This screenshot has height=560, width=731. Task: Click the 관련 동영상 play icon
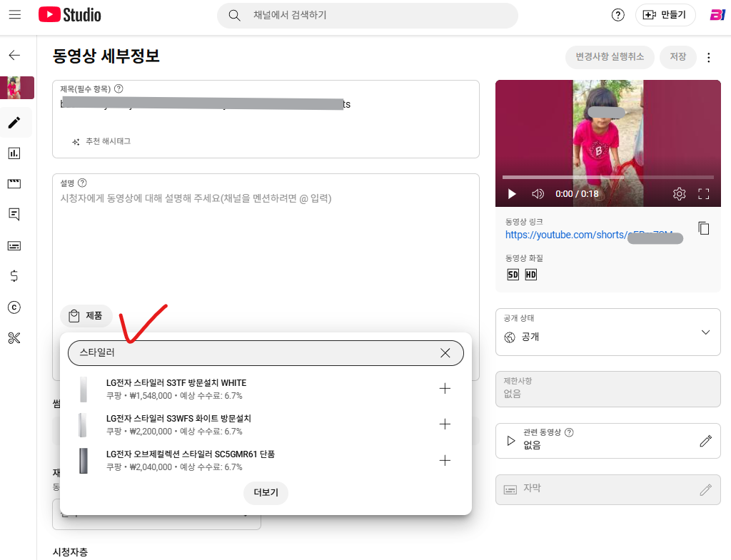pyautogui.click(x=511, y=441)
